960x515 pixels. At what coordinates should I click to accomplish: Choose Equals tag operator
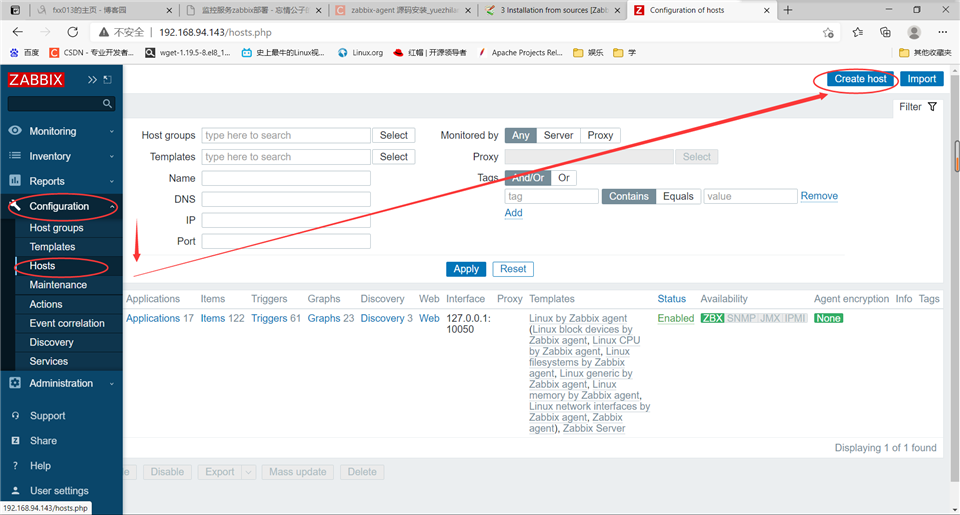point(678,196)
